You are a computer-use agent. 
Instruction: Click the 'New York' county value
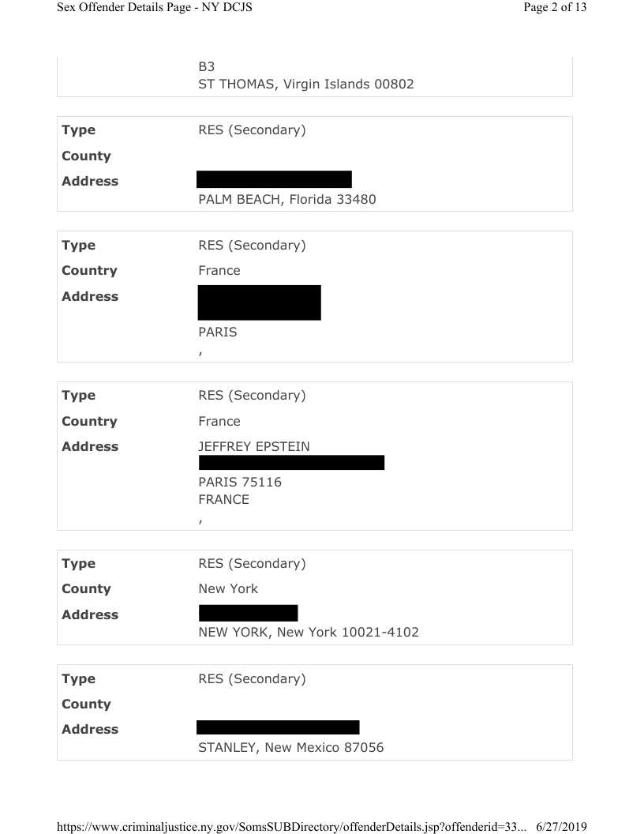[x=228, y=588]
